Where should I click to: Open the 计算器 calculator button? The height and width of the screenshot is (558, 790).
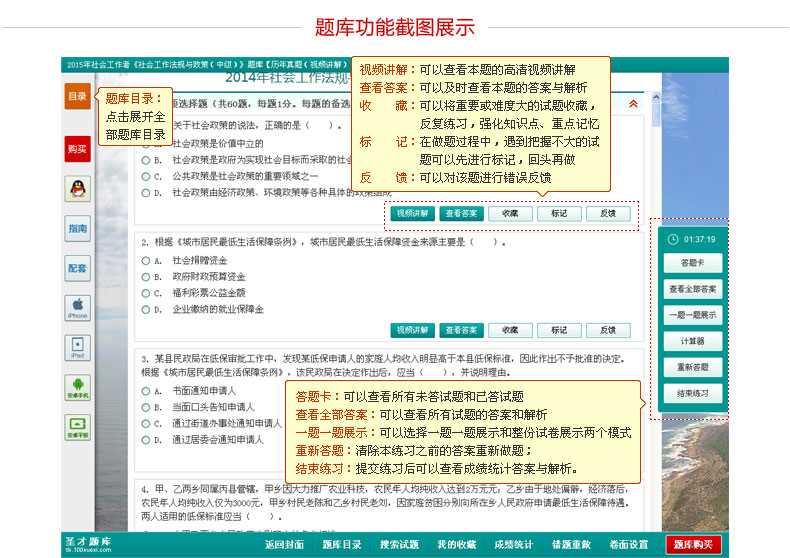[692, 341]
